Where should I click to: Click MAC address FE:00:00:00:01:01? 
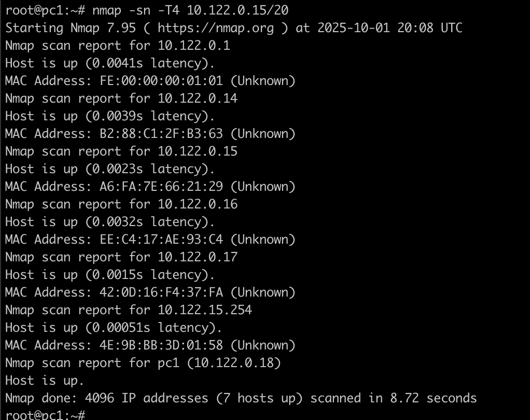[x=161, y=81]
